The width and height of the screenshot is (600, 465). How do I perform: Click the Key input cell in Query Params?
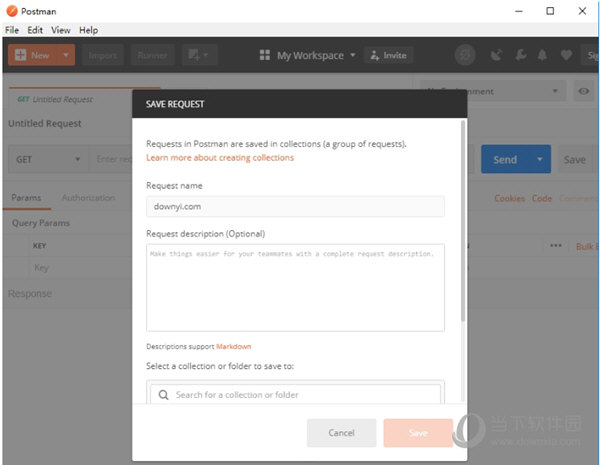pos(81,268)
